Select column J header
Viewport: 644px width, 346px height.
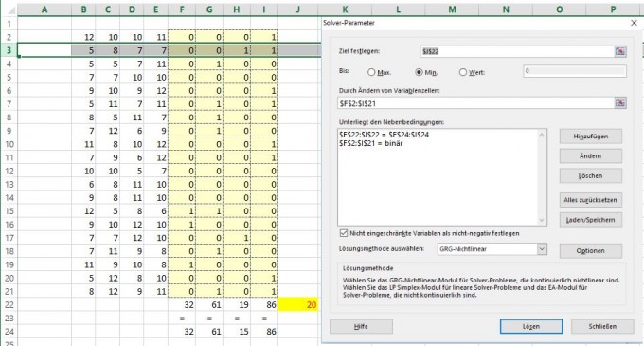pyautogui.click(x=298, y=9)
